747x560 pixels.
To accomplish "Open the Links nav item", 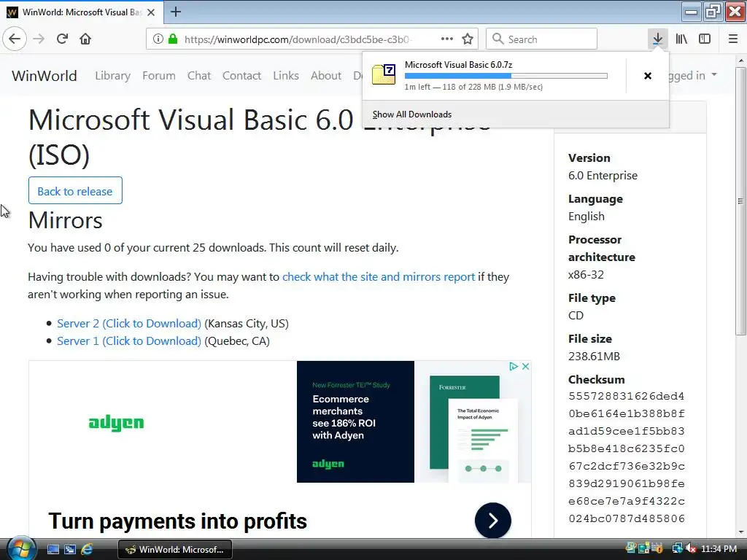I will click(x=286, y=75).
